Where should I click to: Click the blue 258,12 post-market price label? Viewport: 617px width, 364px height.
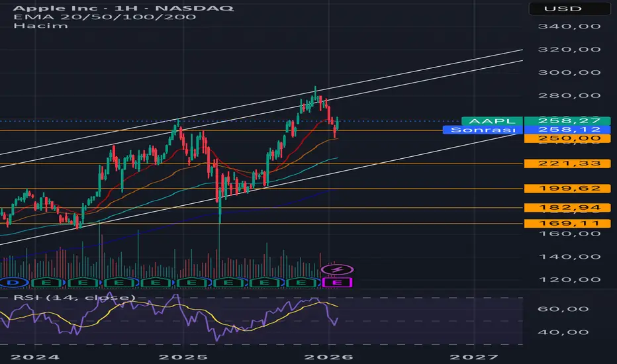tap(568, 130)
